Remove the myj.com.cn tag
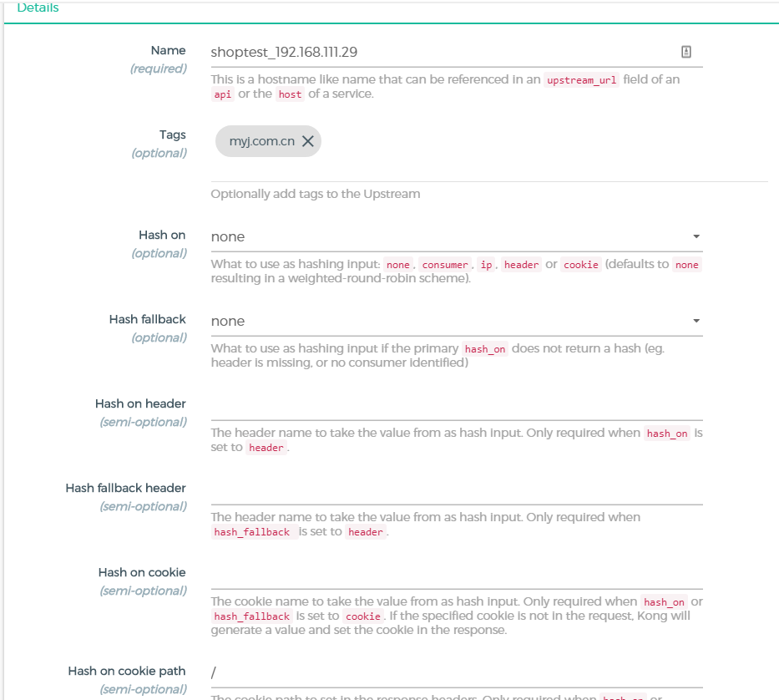The height and width of the screenshot is (700, 779). (308, 141)
